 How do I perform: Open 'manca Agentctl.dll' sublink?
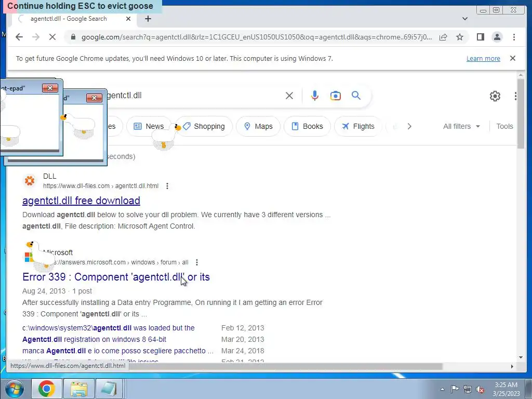click(118, 351)
